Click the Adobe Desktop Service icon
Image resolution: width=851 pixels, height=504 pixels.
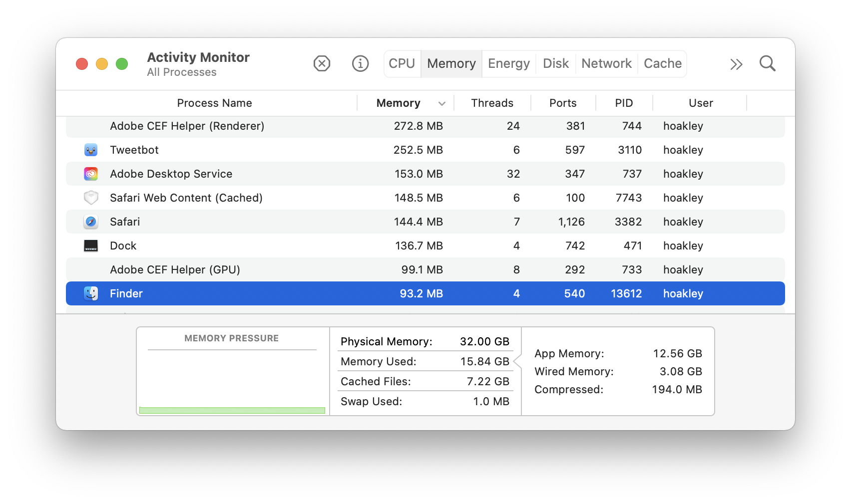point(91,174)
